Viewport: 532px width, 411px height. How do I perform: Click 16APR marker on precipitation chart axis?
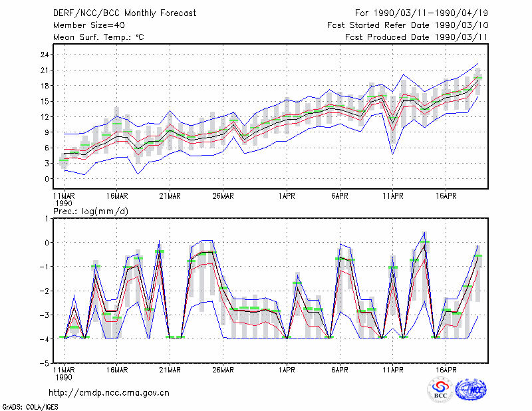point(446,370)
